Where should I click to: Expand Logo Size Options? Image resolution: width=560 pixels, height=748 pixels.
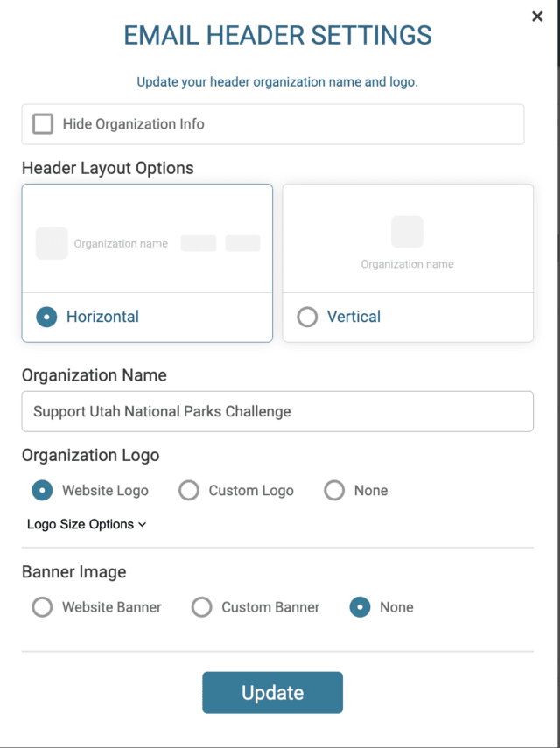87,524
